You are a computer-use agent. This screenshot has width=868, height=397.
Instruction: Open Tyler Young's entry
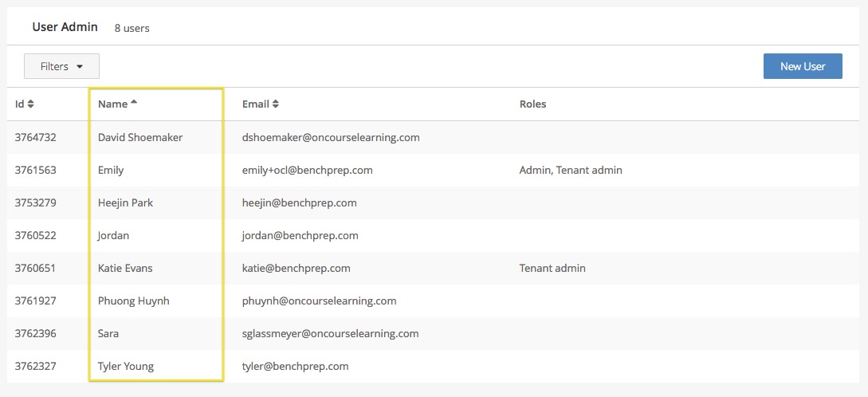tap(126, 366)
